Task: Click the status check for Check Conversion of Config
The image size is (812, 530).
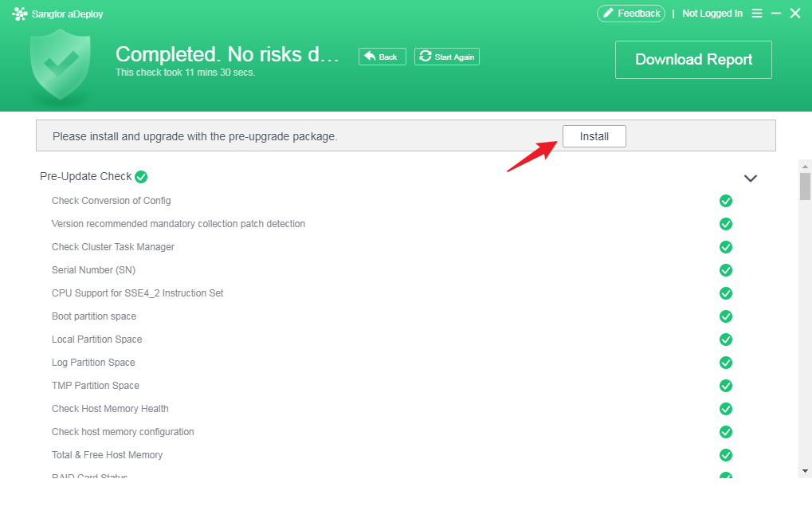Action: point(725,201)
